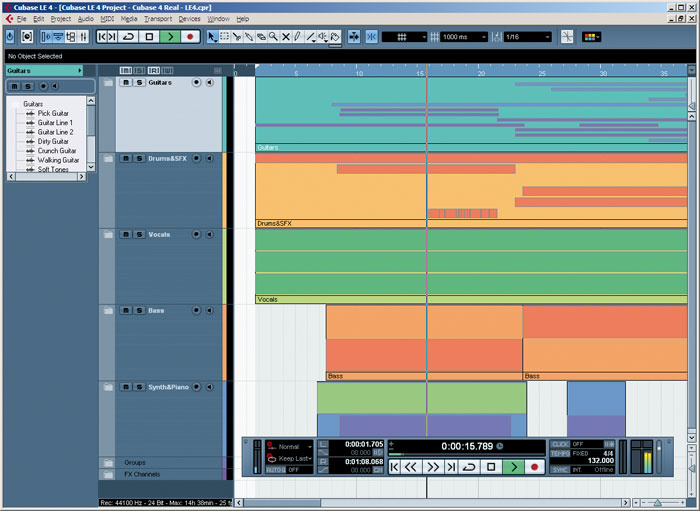This screenshot has width=700, height=511.
Task: Select the Object Selection arrow tool
Action: [212, 37]
